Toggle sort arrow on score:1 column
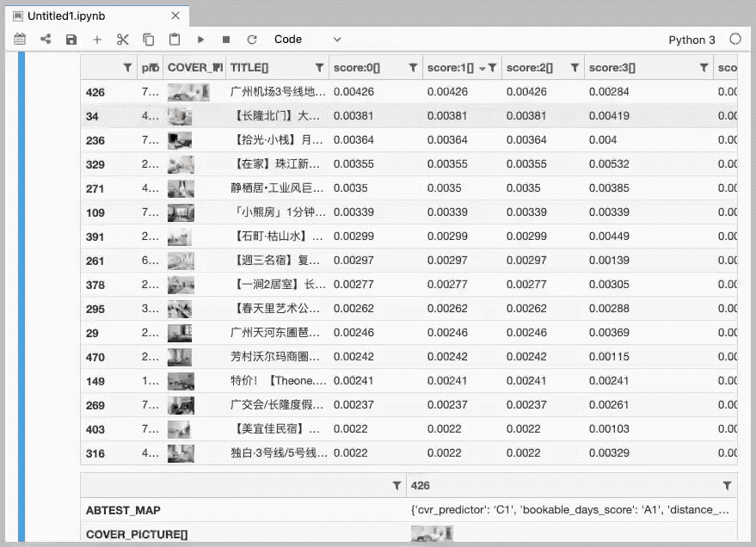 click(482, 69)
